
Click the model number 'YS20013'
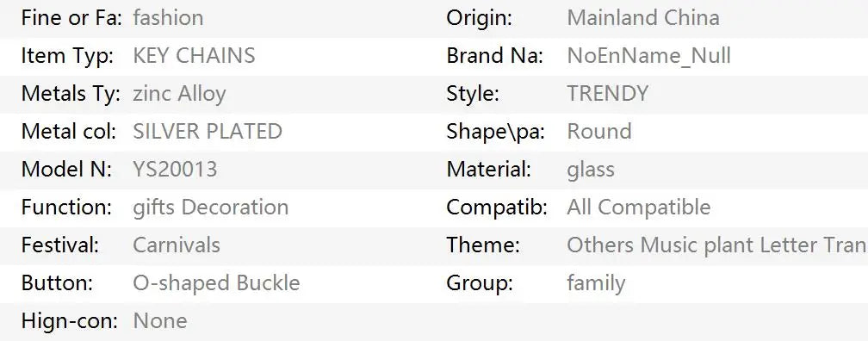pos(175,170)
